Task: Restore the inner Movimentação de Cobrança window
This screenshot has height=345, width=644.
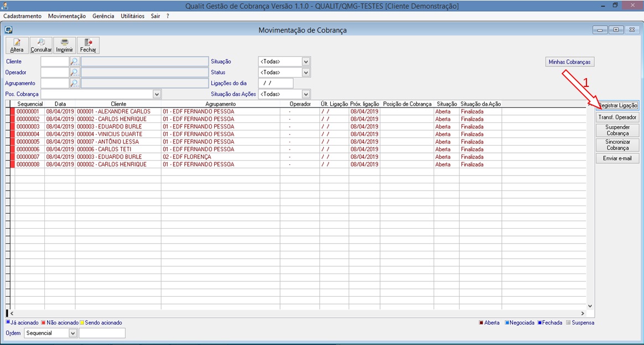Action: (616, 30)
